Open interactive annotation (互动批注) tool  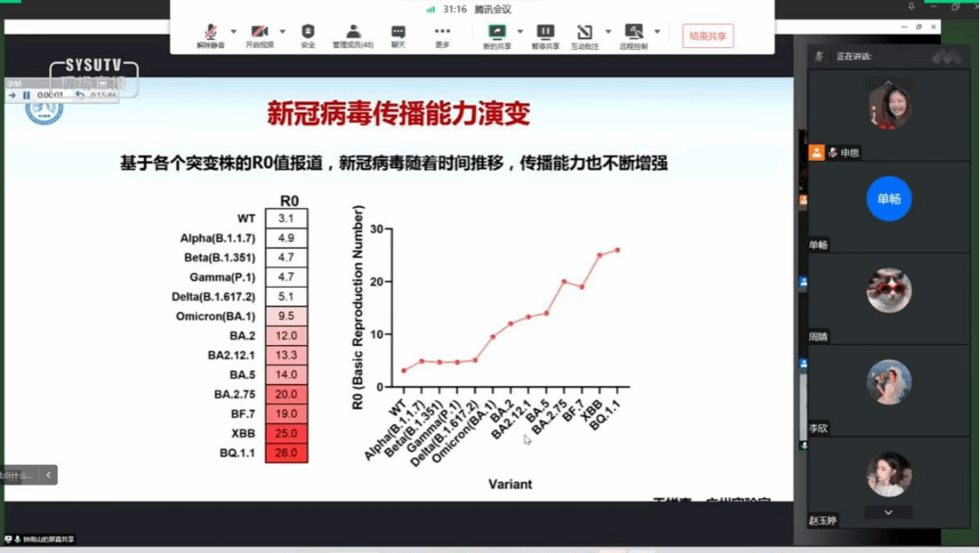(585, 35)
